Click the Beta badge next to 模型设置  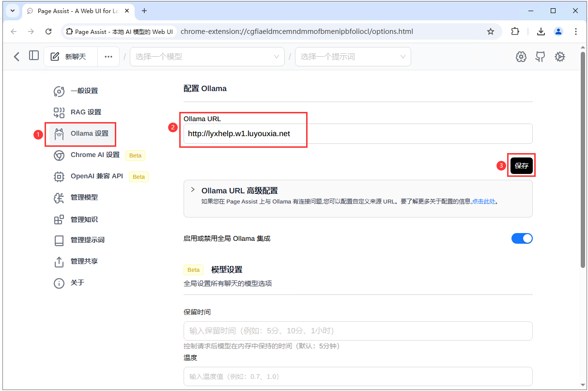tap(194, 270)
